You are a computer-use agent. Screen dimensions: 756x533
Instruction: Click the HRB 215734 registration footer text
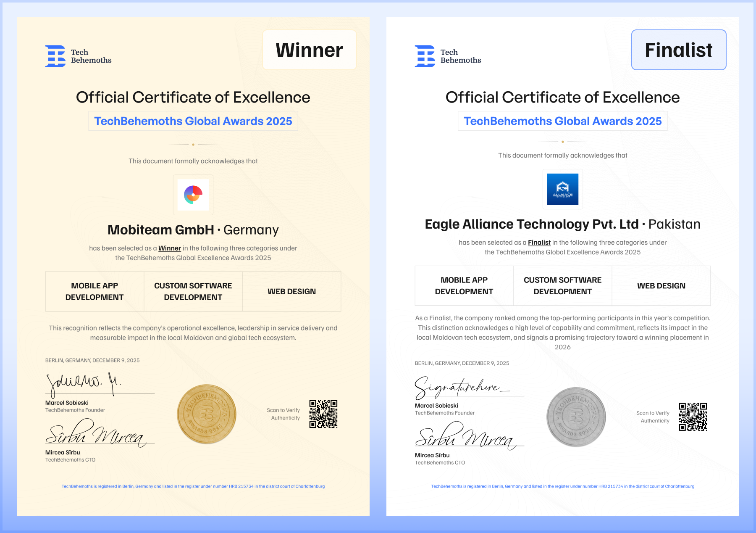point(193,486)
